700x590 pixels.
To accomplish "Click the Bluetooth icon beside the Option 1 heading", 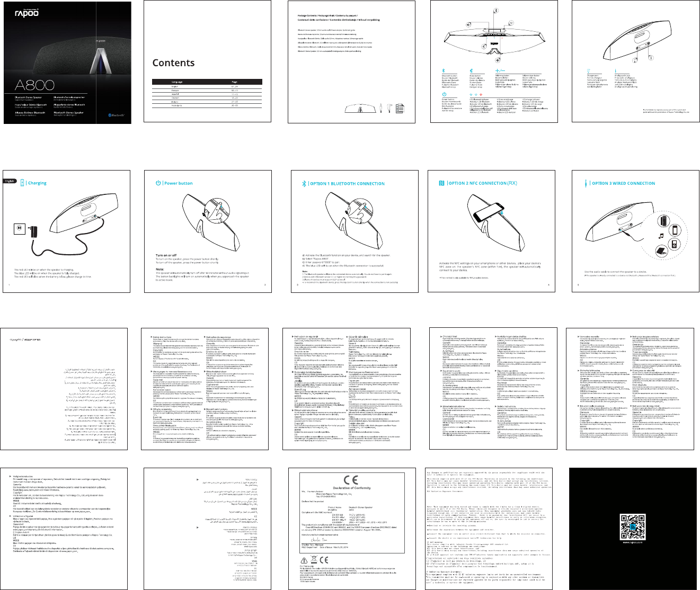I will [x=303, y=183].
